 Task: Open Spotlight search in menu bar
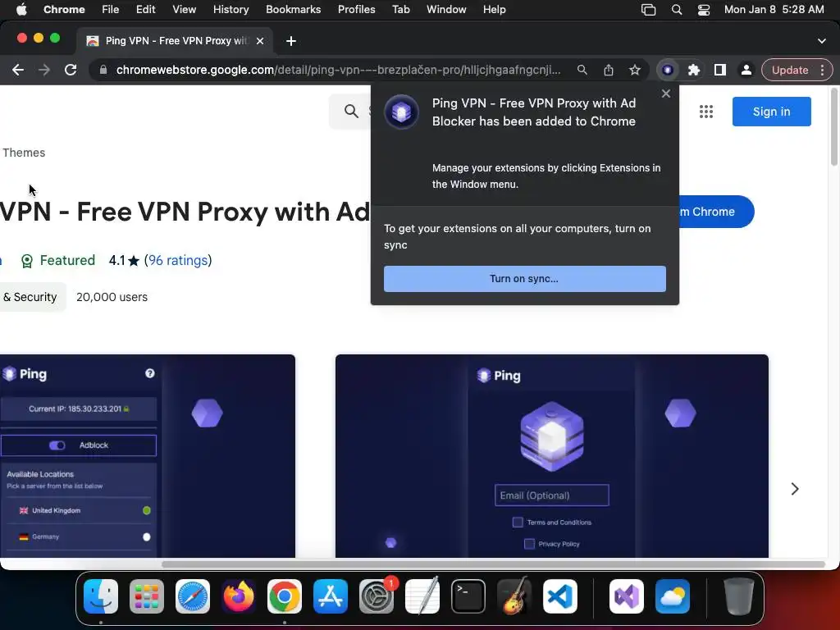[x=677, y=10]
